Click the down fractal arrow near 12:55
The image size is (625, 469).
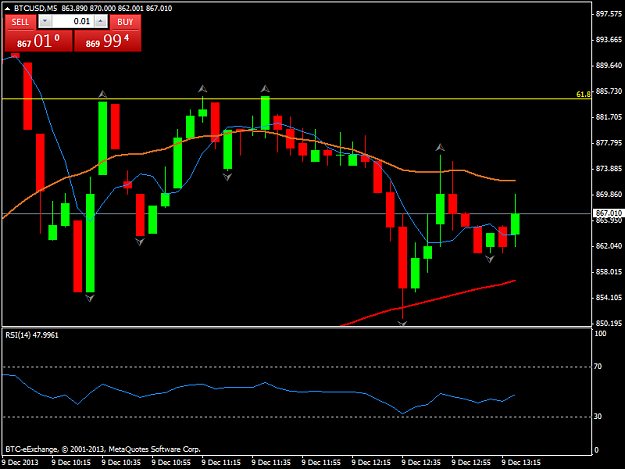(490, 259)
